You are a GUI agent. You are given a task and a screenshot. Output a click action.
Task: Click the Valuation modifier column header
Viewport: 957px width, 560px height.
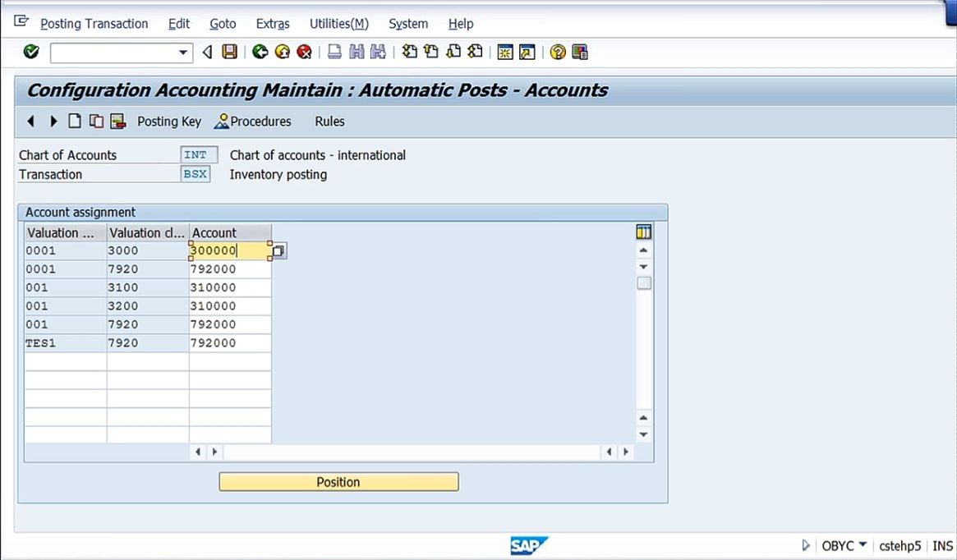tap(65, 232)
